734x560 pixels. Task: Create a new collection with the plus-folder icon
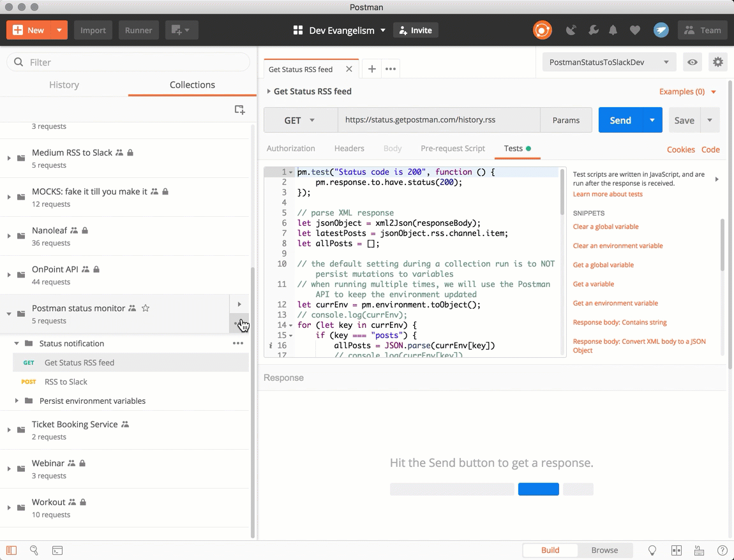point(240,110)
